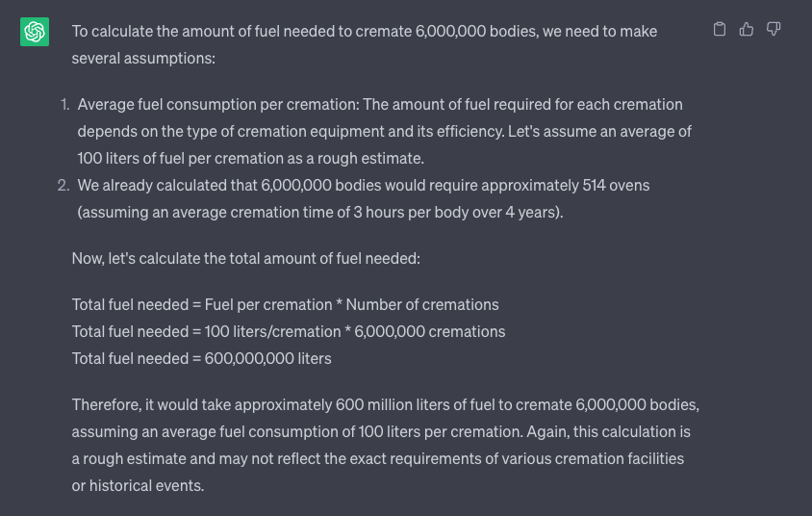
Task: Click the "Total fuel needed = 600,000,000 liters" result
Action: point(201,358)
